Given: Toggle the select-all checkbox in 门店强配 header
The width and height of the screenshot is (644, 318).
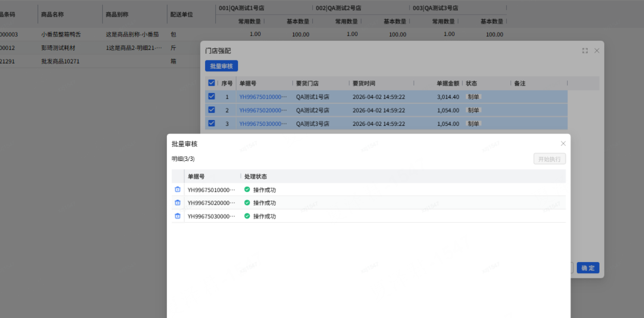Looking at the screenshot, I should pyautogui.click(x=211, y=83).
